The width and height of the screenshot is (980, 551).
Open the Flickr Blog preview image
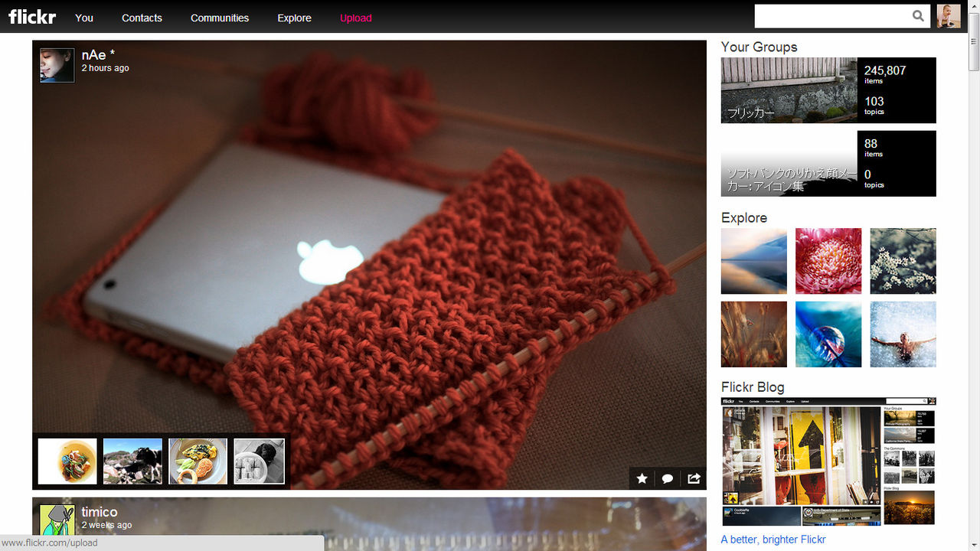click(x=829, y=461)
